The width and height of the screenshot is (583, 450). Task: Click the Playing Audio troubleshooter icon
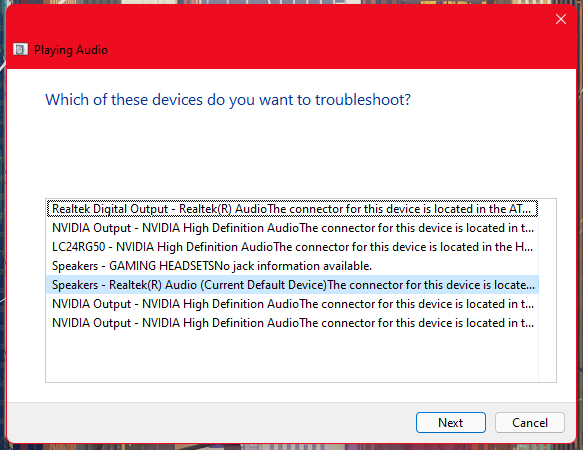tap(20, 49)
